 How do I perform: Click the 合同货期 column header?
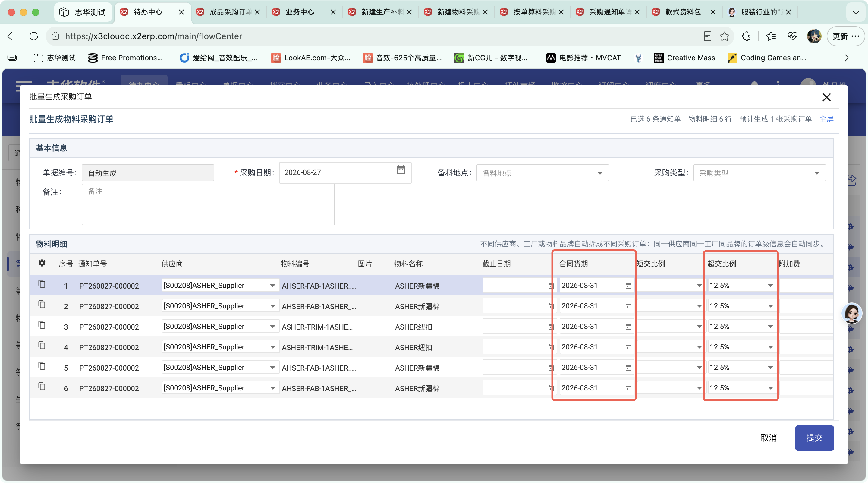pyautogui.click(x=574, y=264)
